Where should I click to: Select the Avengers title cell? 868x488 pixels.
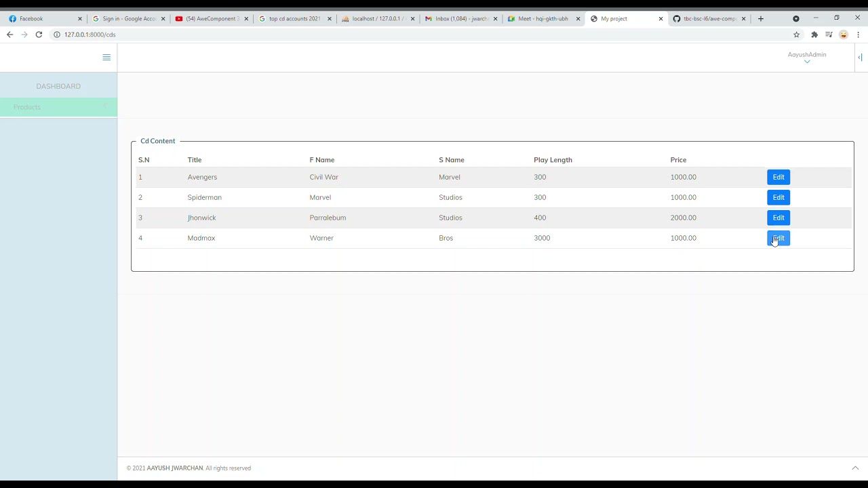pos(202,177)
